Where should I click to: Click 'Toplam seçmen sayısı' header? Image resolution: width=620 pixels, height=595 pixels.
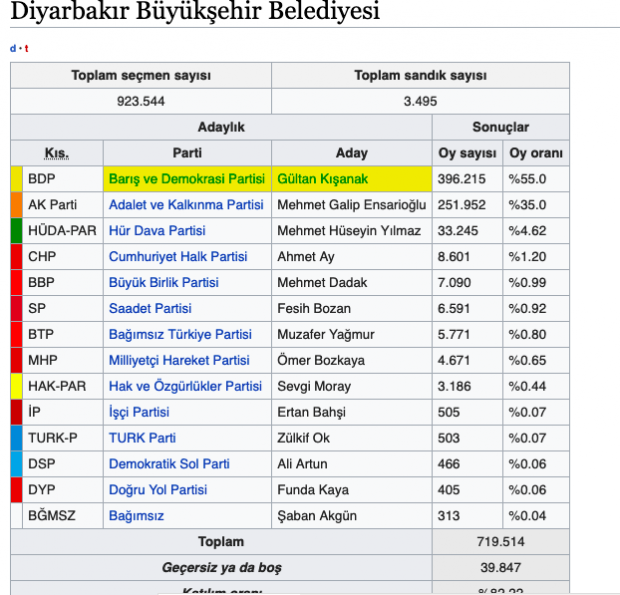click(141, 75)
